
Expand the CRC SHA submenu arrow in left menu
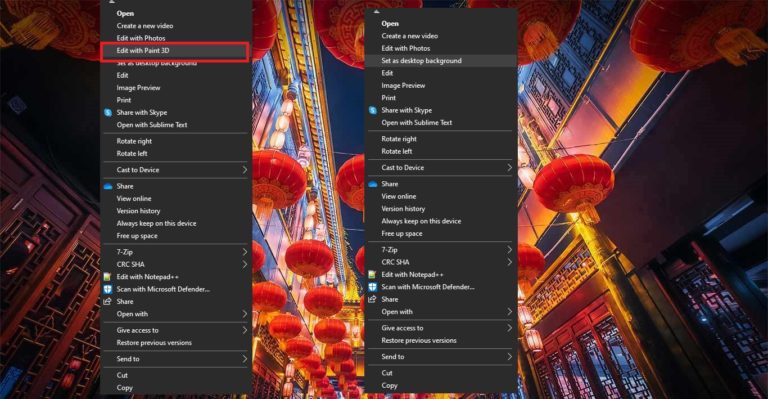pos(244,264)
